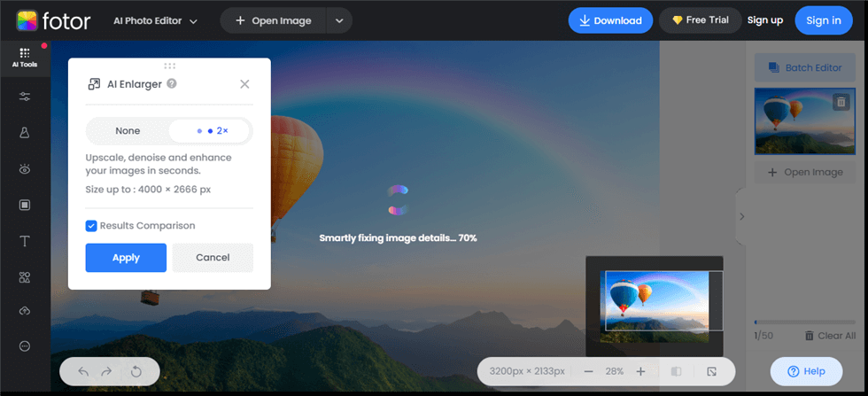Open the Adjust sliders tool in sidebar

pos(25,97)
